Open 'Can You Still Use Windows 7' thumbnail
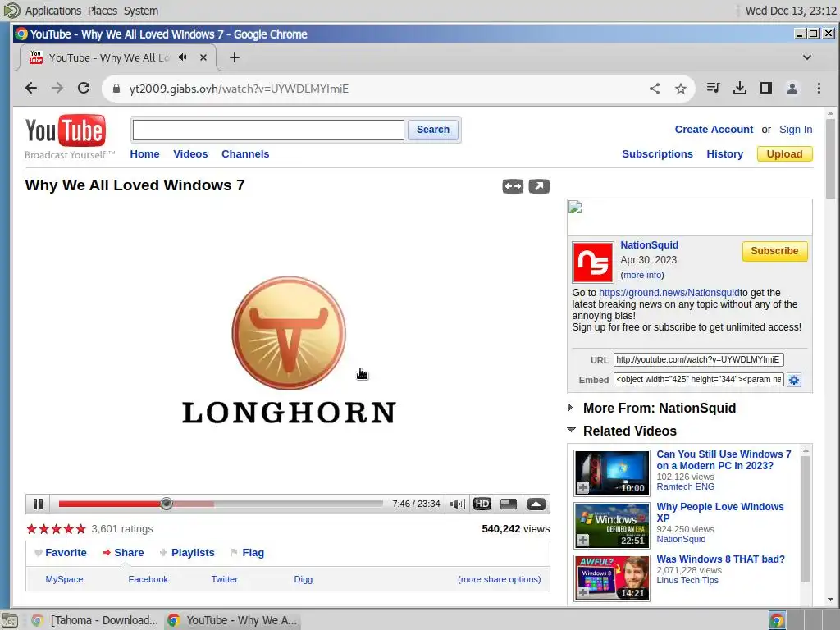 tap(612, 473)
